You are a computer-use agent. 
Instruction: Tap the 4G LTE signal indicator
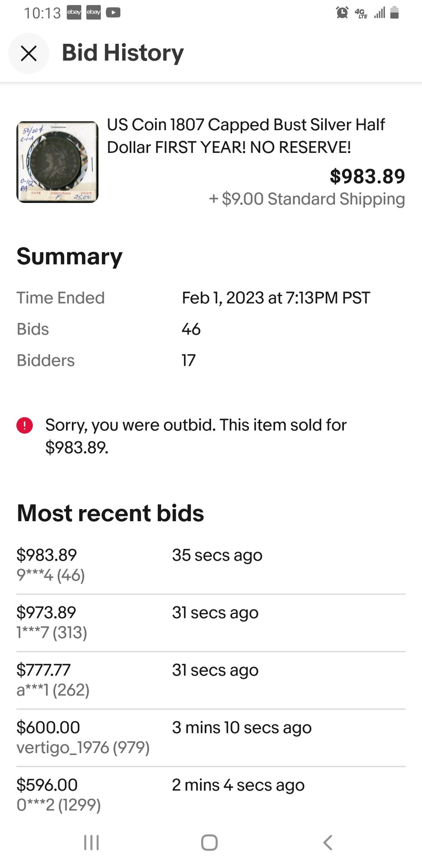point(361,13)
